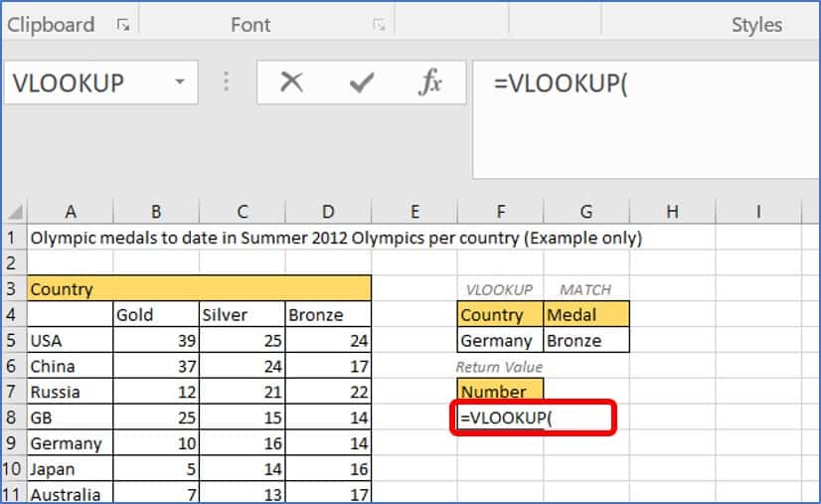821x504 pixels.
Task: Click the Styles group label
Action: click(756, 25)
